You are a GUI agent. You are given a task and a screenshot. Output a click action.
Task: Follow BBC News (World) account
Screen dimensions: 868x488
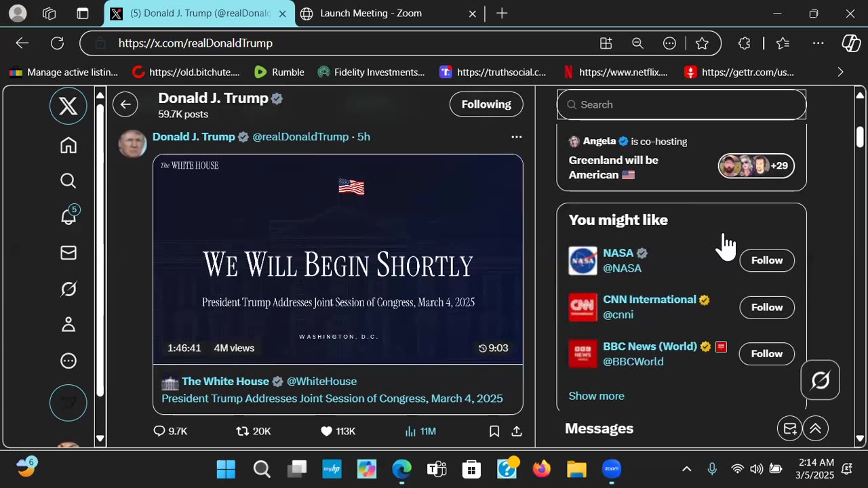[767, 354]
